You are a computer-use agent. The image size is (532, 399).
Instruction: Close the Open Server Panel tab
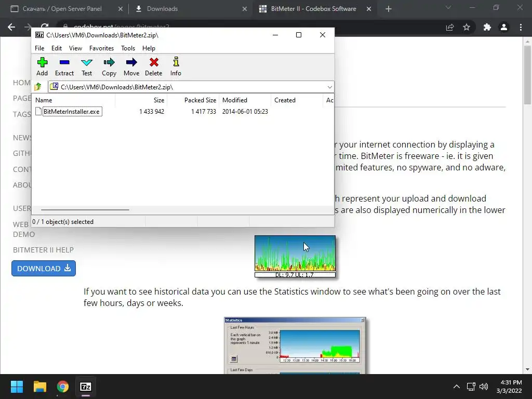click(120, 9)
